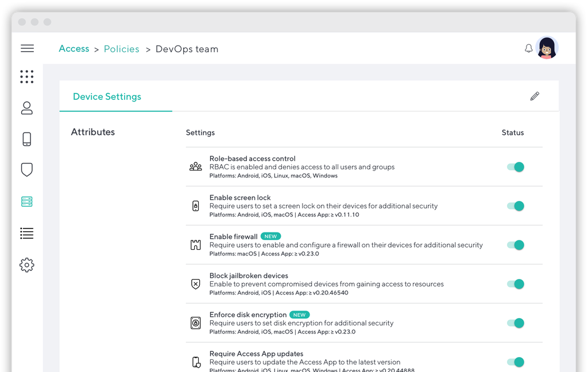Turn off Enable firewall toggle
This screenshot has width=588, height=372.
coord(516,245)
